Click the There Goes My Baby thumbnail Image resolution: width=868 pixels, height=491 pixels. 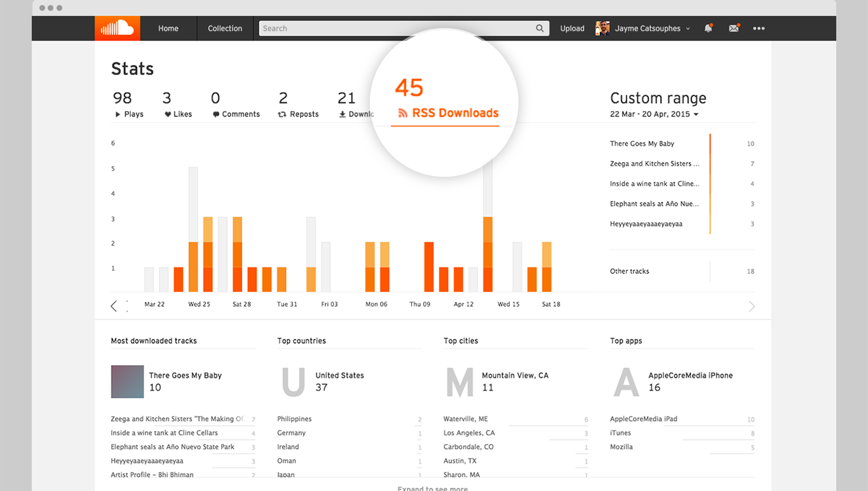[127, 382]
